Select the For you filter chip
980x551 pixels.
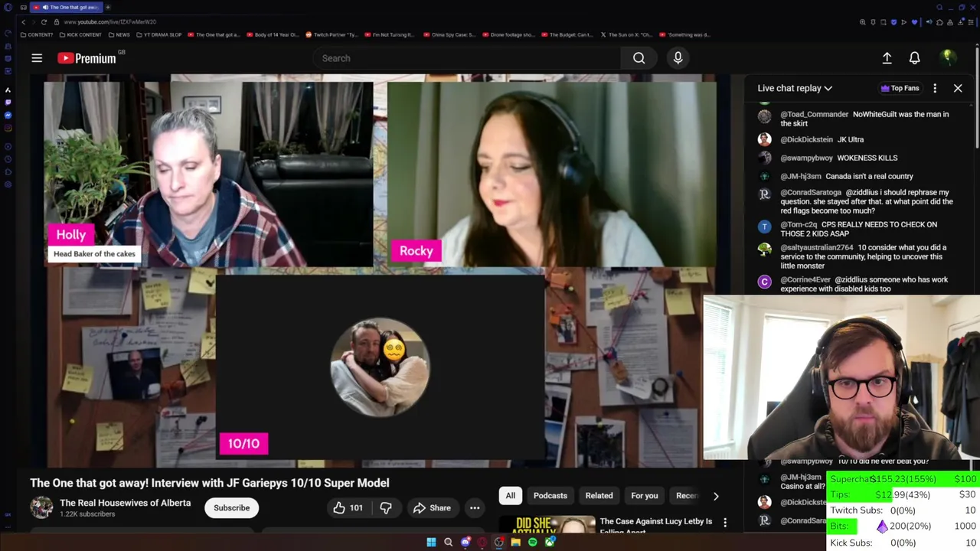pyautogui.click(x=644, y=495)
